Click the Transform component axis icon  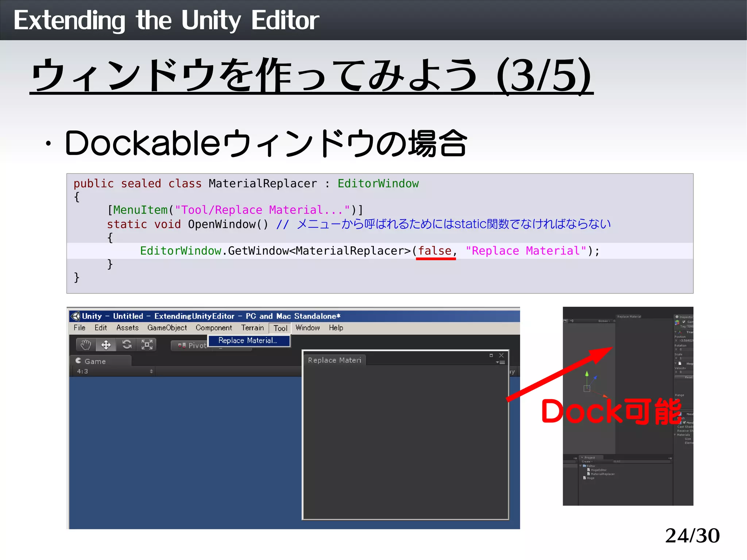680,332
